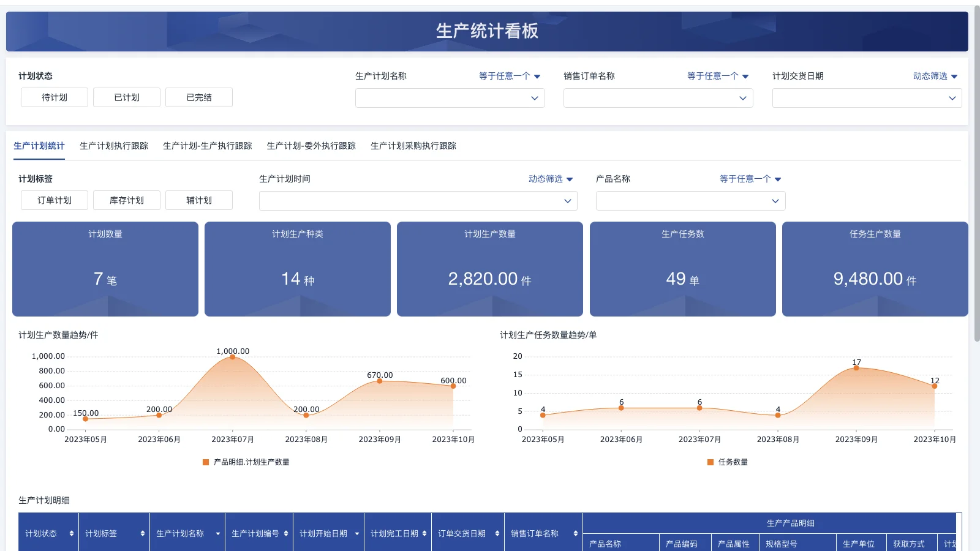The width and height of the screenshot is (980, 551).
Task: Open the 生产计划名称 column filter icon
Action: coord(217,533)
